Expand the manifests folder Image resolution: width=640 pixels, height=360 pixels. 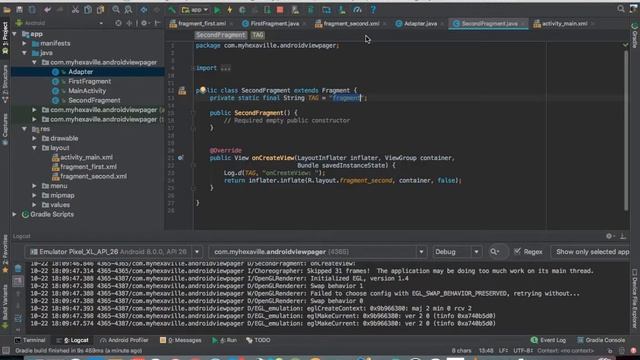(24, 43)
